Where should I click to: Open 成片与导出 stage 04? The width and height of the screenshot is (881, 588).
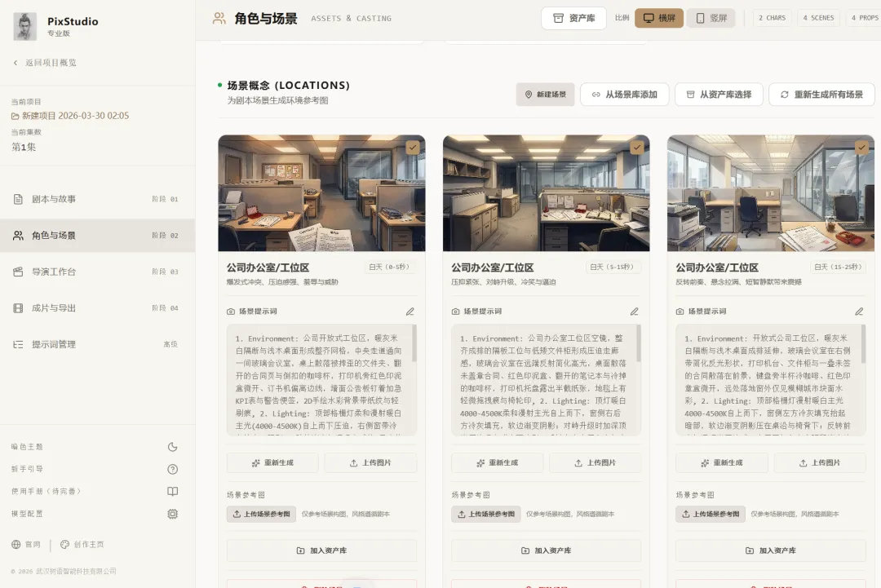[97, 307]
